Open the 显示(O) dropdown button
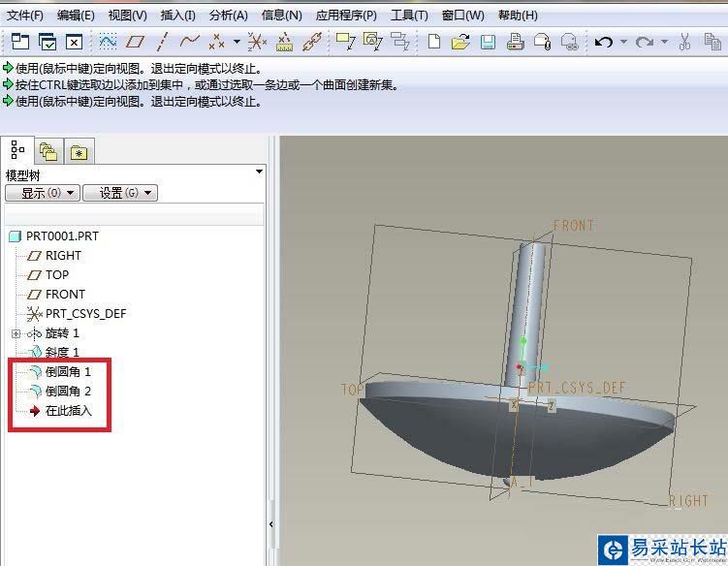 (x=43, y=193)
